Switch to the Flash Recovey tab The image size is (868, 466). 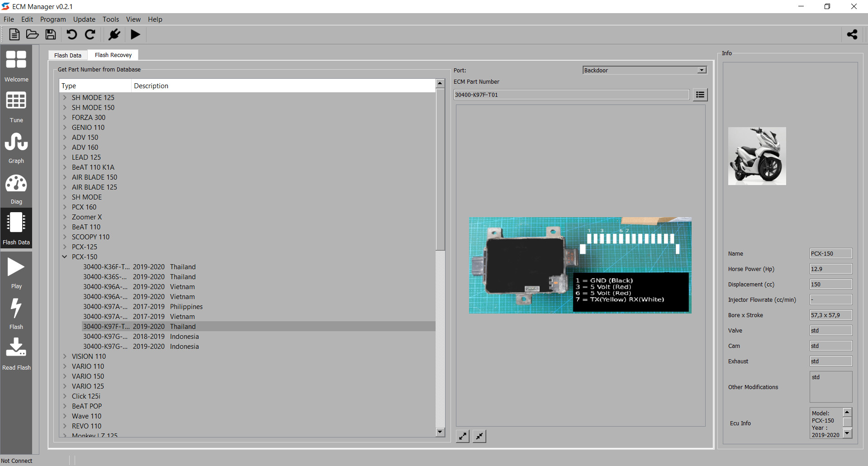(113, 55)
